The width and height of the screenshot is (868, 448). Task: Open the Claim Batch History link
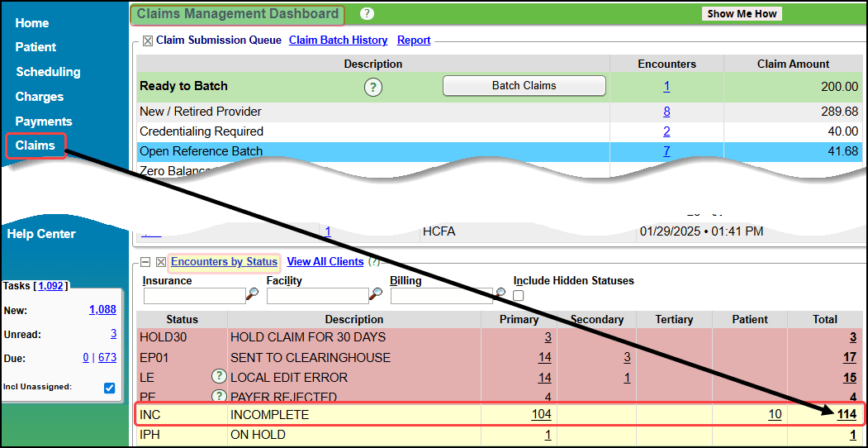point(338,41)
